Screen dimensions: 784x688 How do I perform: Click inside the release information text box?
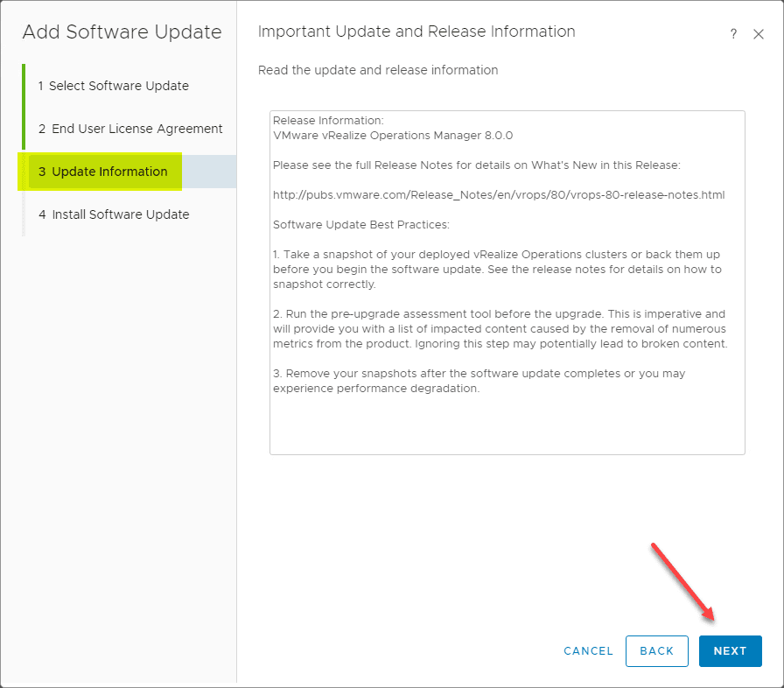(x=507, y=283)
